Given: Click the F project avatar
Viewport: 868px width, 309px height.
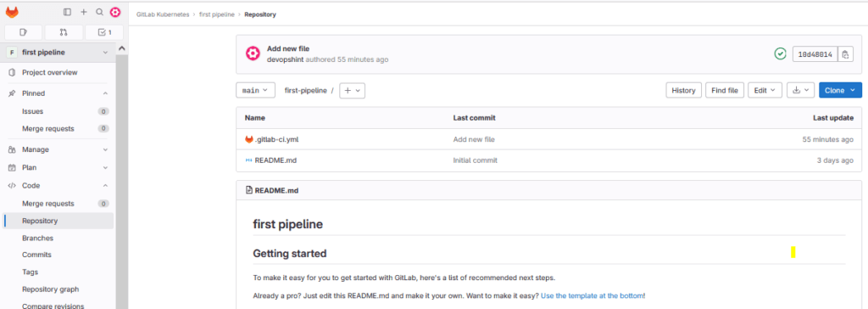Looking at the screenshot, I should pyautogui.click(x=12, y=52).
